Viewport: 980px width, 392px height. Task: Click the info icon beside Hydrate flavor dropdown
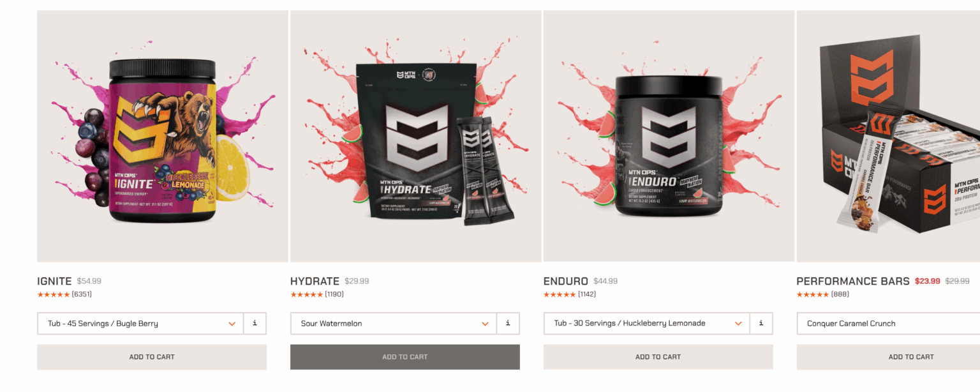(x=508, y=324)
